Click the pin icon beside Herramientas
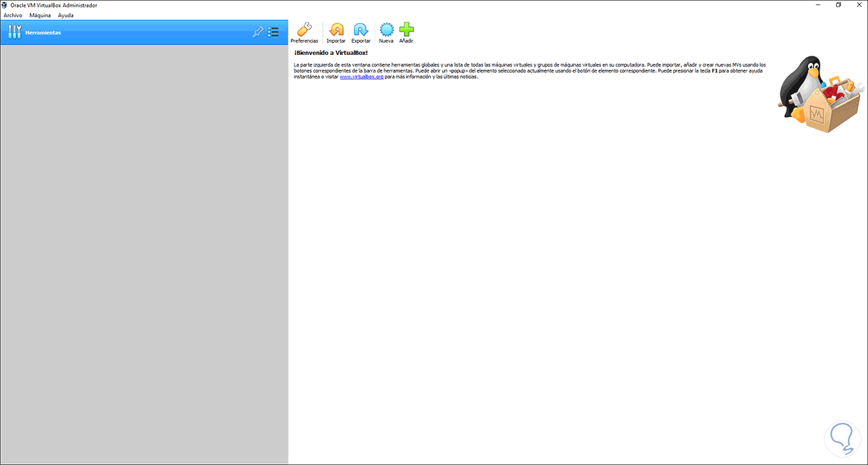Screen dimensions: 868x465 (x=258, y=32)
